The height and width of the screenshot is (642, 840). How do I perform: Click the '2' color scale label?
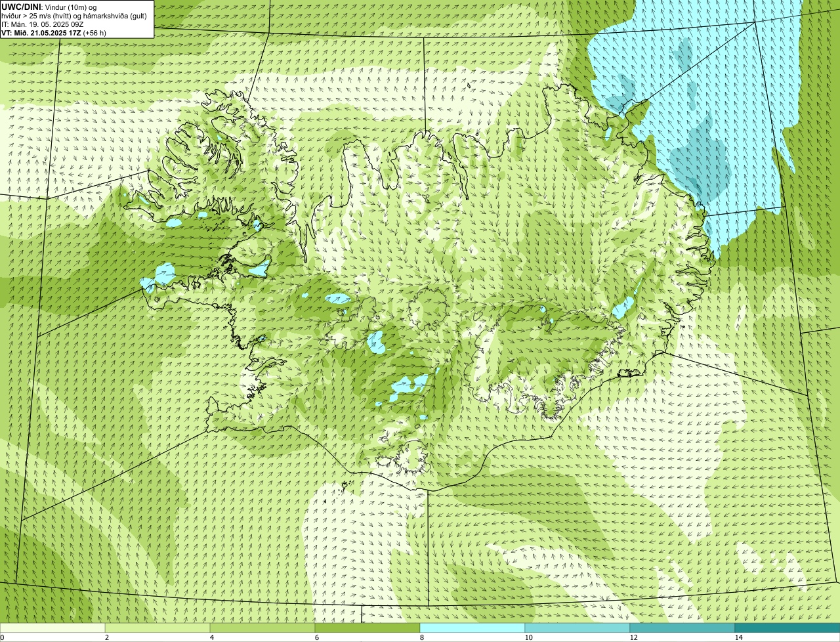107,637
